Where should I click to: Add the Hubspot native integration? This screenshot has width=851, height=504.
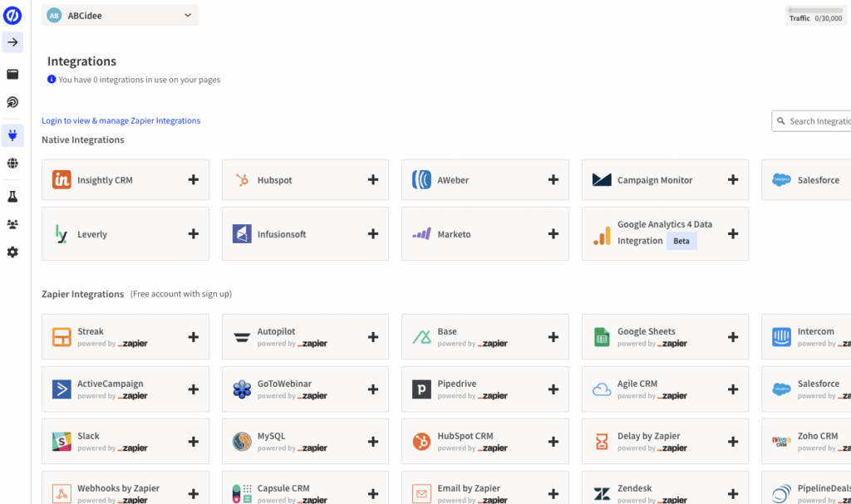pyautogui.click(x=373, y=179)
